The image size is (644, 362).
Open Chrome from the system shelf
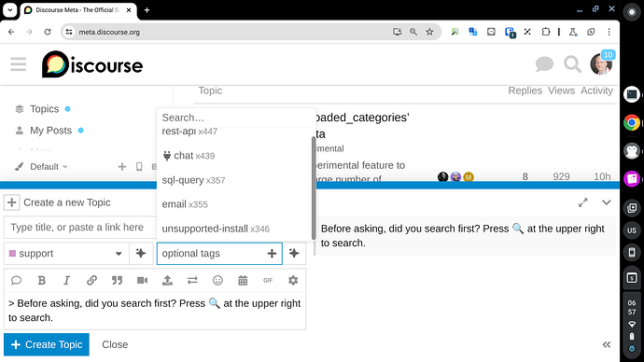pyautogui.click(x=632, y=122)
